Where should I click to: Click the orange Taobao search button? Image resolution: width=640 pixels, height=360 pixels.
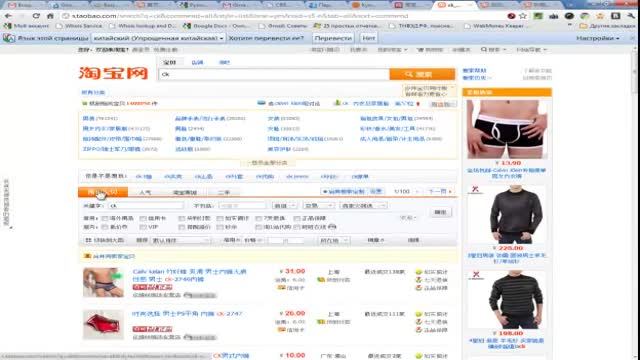pos(422,74)
